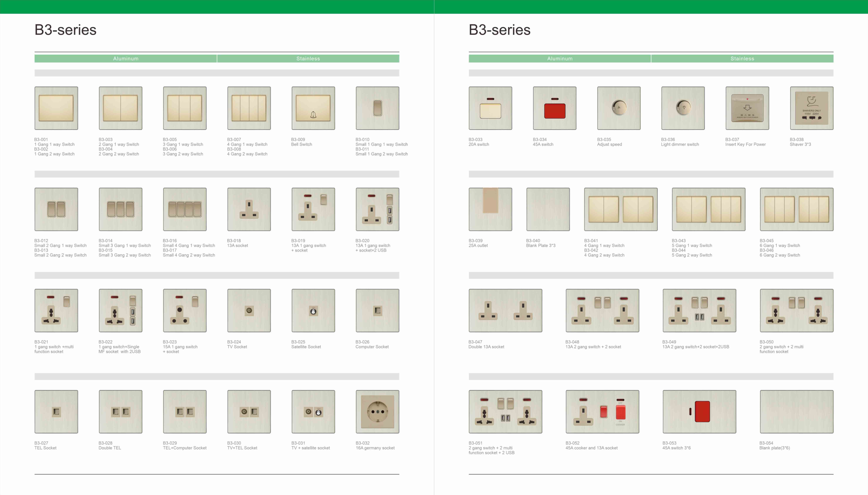The image size is (868, 495).
Task: Click the B3-023 15A switch socket image
Action: point(185,310)
